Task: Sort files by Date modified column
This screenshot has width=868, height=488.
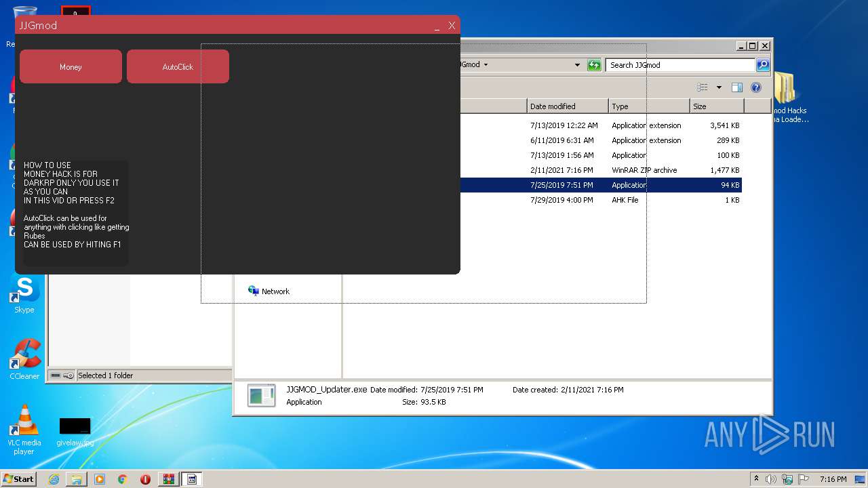Action: coord(568,106)
